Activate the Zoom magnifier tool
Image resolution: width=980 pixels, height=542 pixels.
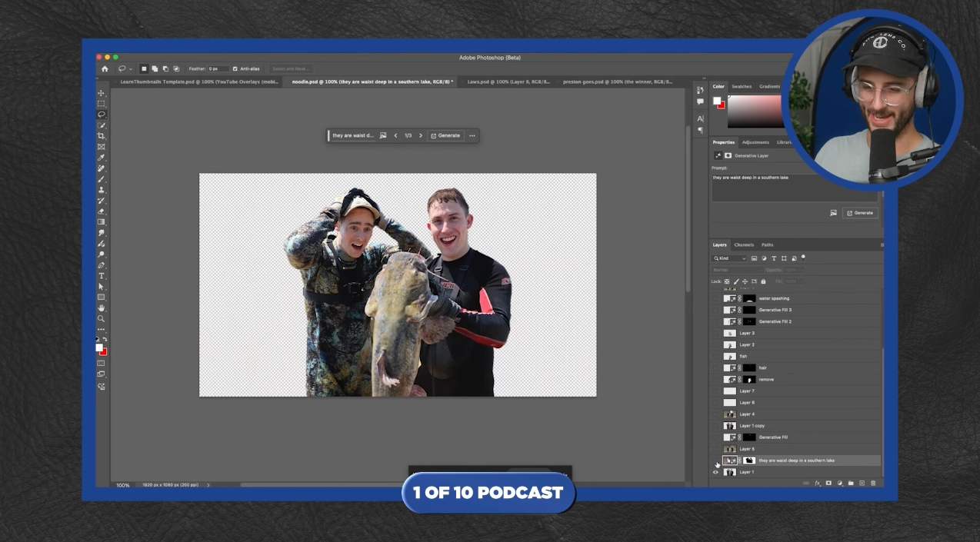coord(101,318)
